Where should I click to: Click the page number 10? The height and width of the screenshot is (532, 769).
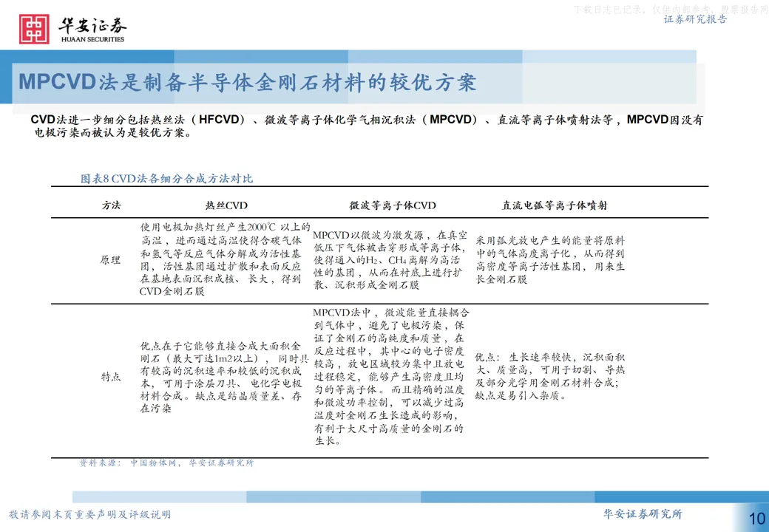click(757, 518)
